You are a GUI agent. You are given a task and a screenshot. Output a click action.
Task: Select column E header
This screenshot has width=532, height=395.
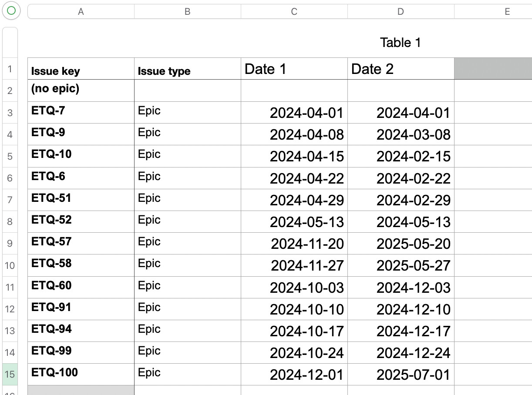point(493,12)
